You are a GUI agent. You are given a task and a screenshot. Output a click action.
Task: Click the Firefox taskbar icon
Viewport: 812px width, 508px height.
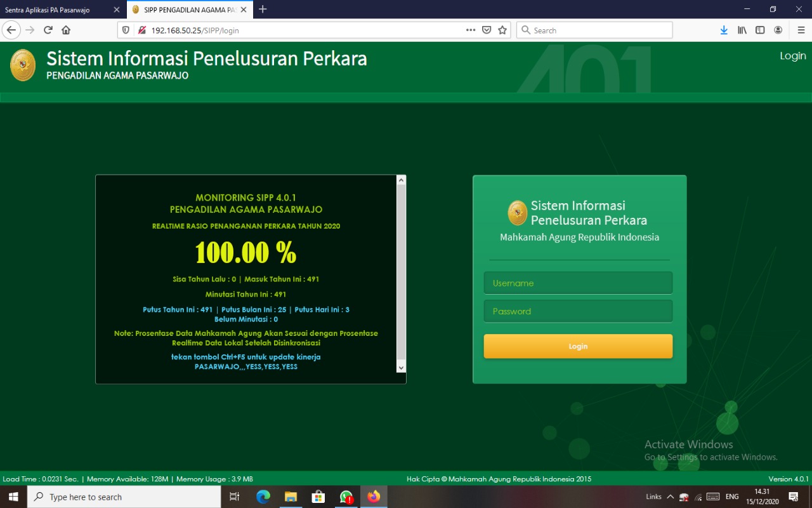[374, 497]
